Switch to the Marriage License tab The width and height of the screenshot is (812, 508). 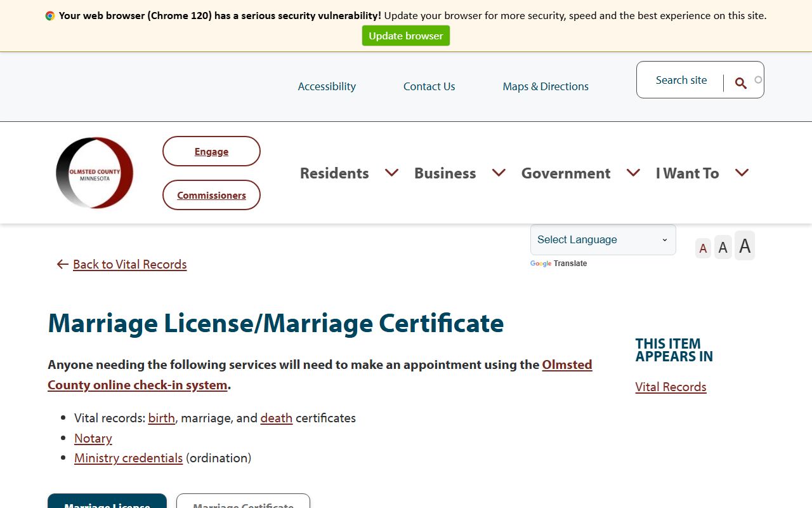click(x=107, y=501)
